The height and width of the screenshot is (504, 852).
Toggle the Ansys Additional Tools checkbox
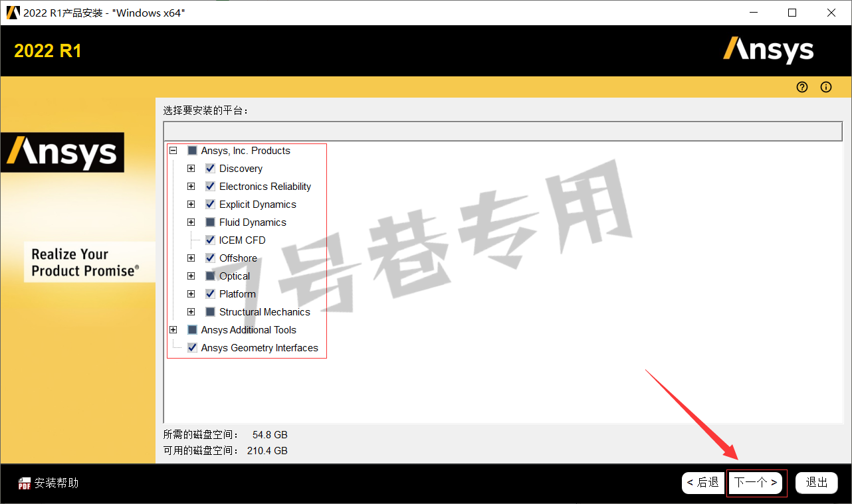coord(192,330)
